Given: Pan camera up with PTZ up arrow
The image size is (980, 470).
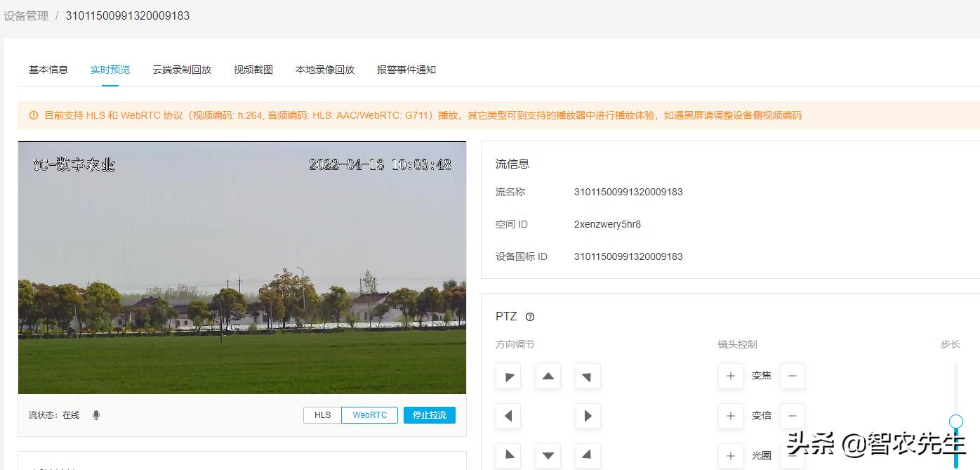Looking at the screenshot, I should [x=548, y=376].
